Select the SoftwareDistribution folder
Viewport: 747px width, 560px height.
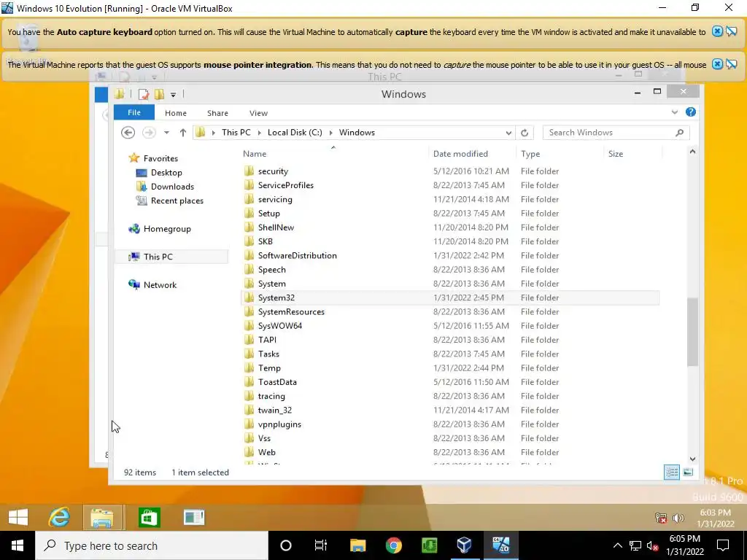tap(298, 255)
